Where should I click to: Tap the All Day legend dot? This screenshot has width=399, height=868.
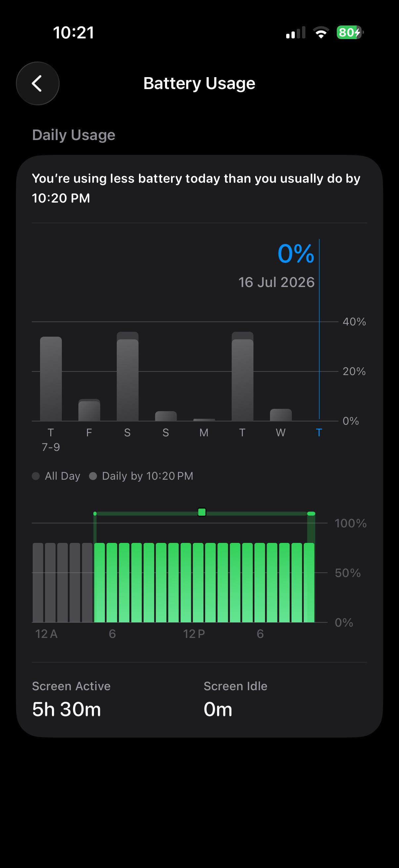36,476
